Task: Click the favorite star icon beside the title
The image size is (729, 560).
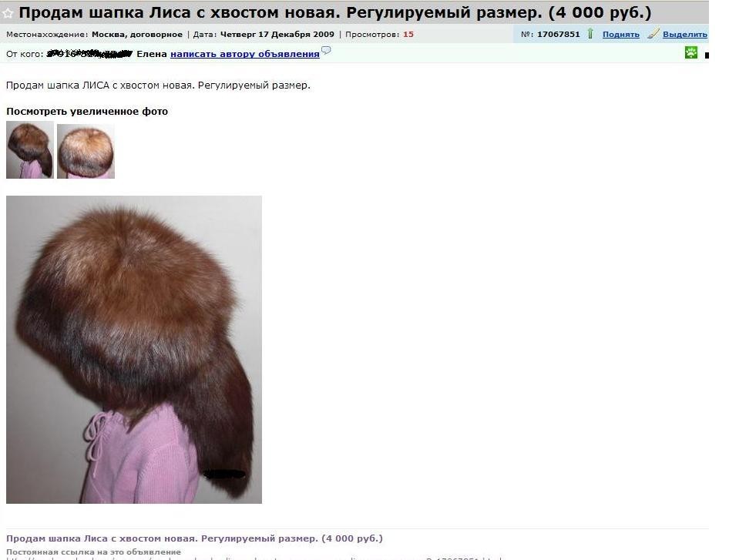Action: [8, 13]
